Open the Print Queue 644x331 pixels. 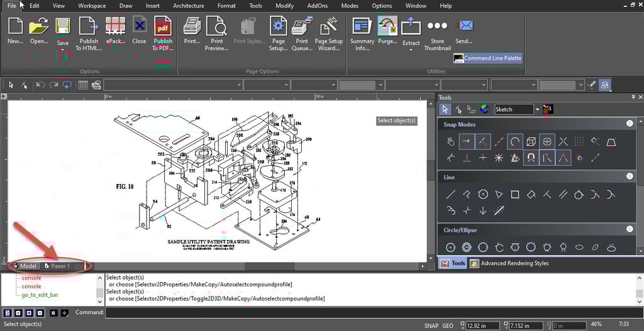302,26
